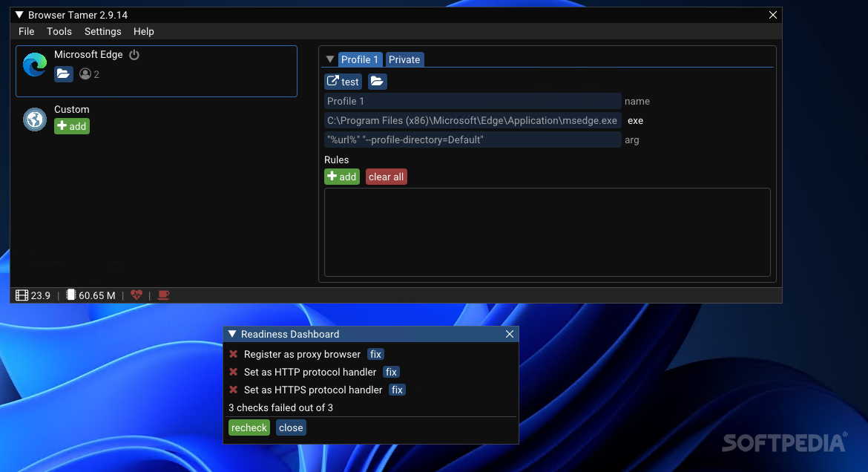Click failed X icon for proxy browser check
Screen dimensions: 868x472
234,354
